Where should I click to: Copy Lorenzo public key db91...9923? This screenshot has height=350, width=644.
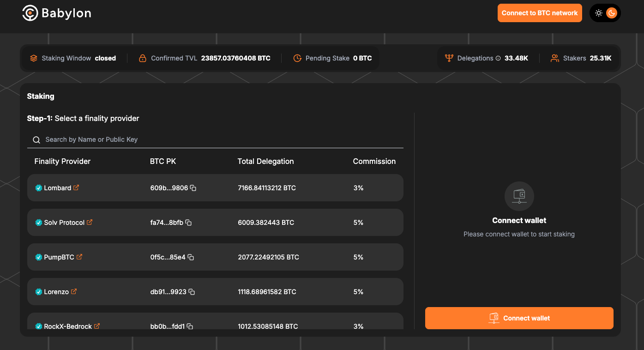(x=192, y=292)
